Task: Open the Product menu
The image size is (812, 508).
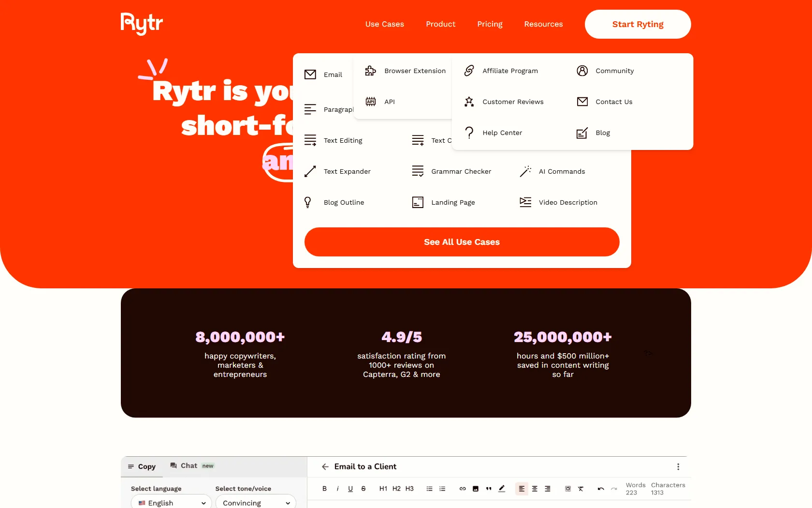Action: coord(440,24)
